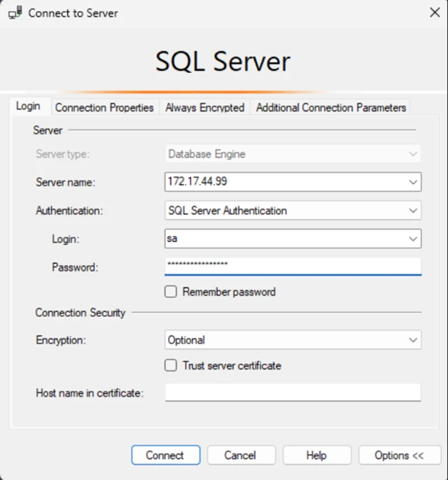Open the Encryption dropdown set to Optional
Viewport: 448px width, 480px height.
pyautogui.click(x=293, y=340)
